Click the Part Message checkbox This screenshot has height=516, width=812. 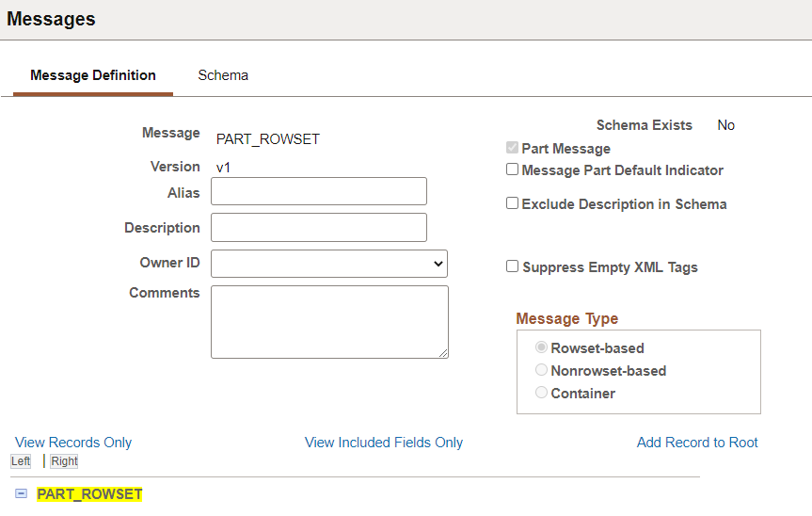(x=513, y=148)
